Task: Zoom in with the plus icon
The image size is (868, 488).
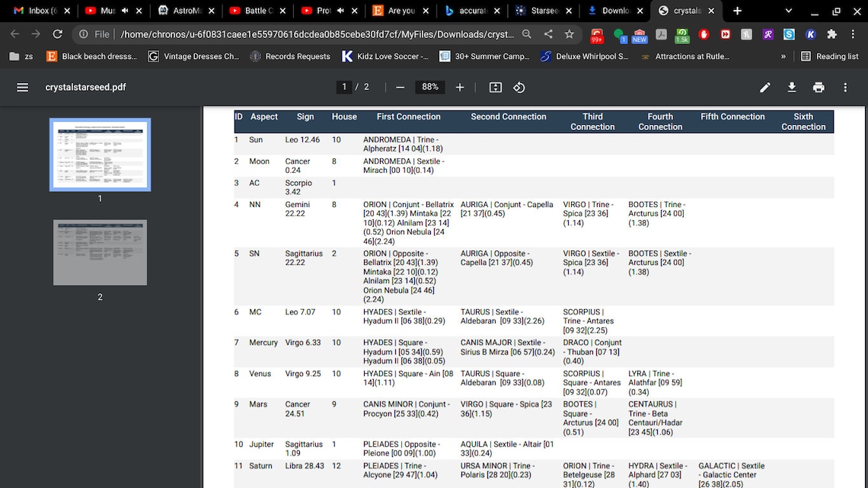Action: click(x=459, y=88)
